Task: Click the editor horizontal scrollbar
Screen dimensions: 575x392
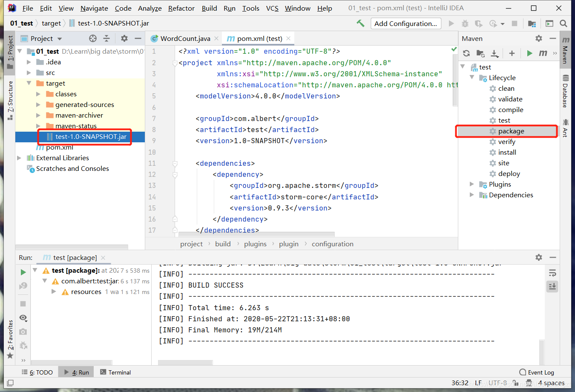Action: [x=256, y=234]
